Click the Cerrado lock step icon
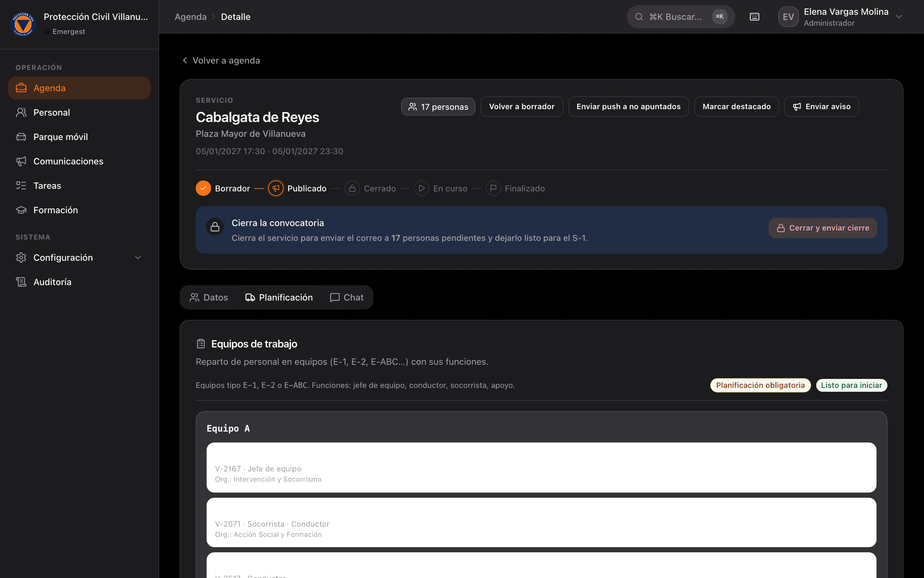 pyautogui.click(x=352, y=188)
